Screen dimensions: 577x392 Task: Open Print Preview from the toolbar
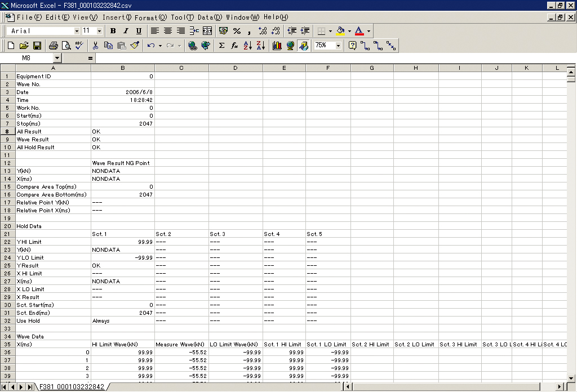tap(66, 46)
